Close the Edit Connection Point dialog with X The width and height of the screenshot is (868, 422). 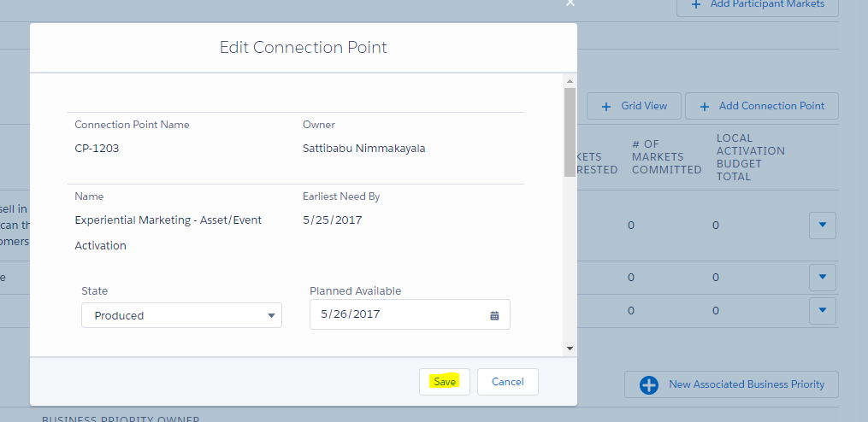point(570,3)
